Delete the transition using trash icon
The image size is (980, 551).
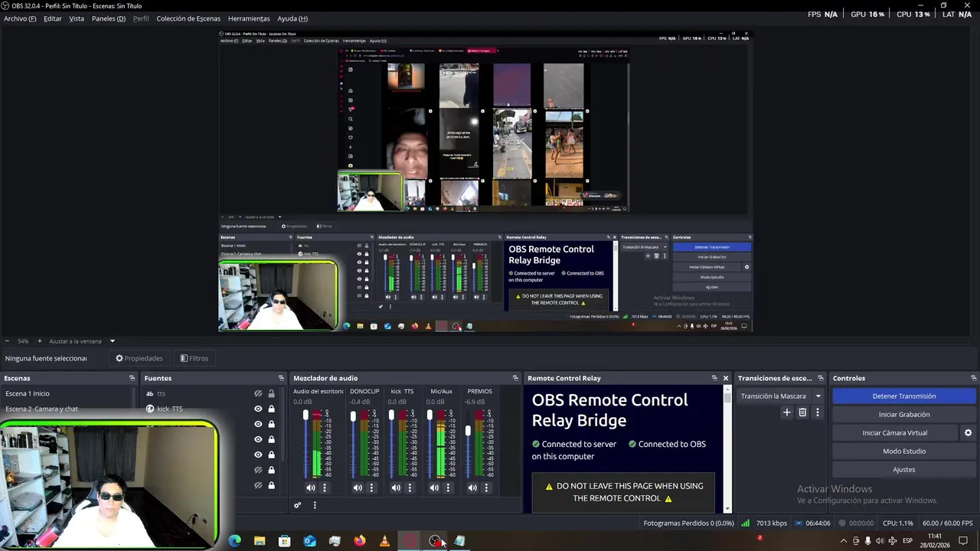(x=802, y=412)
